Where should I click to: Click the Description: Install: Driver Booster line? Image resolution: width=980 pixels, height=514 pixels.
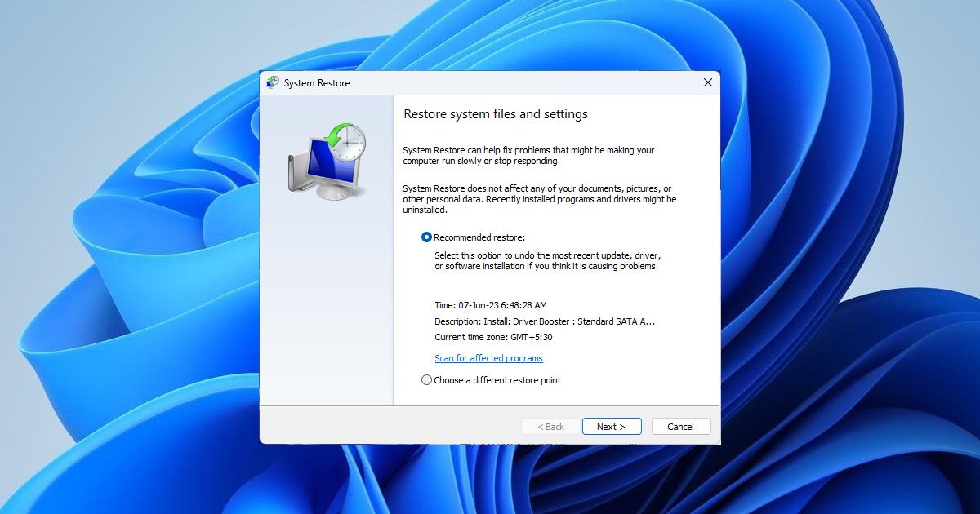click(544, 321)
